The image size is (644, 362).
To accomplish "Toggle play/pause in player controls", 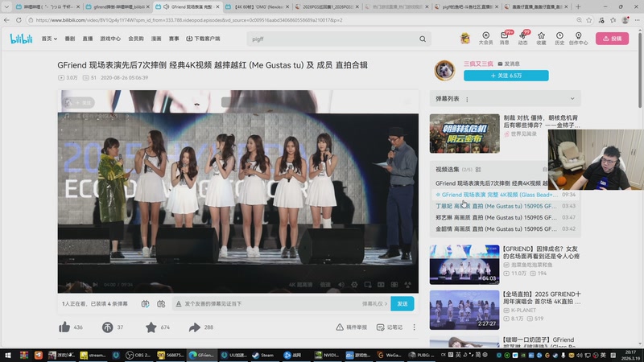I will click(82, 285).
